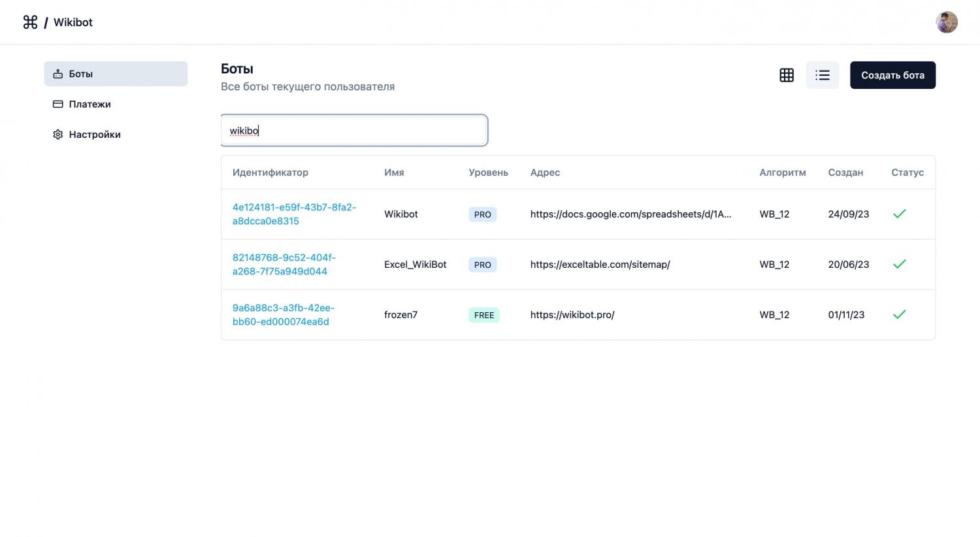The height and width of the screenshot is (537, 980).
Task: Click the command logo icon in header
Action: tap(30, 22)
